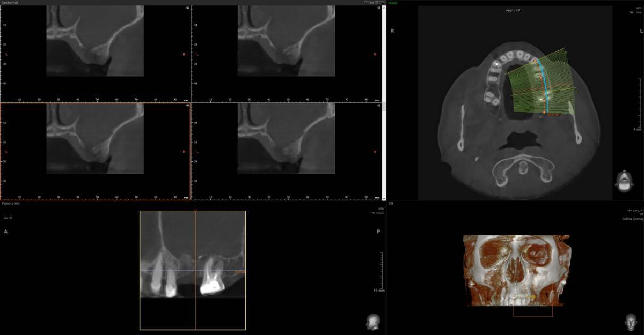
Task: Click the third layout icon in Sectional header
Action: tap(376, 3)
